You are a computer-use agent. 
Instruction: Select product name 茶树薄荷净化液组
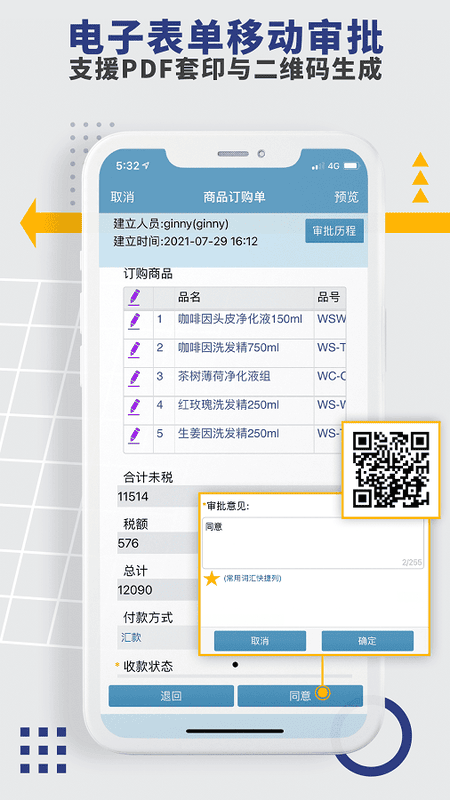[x=224, y=377]
